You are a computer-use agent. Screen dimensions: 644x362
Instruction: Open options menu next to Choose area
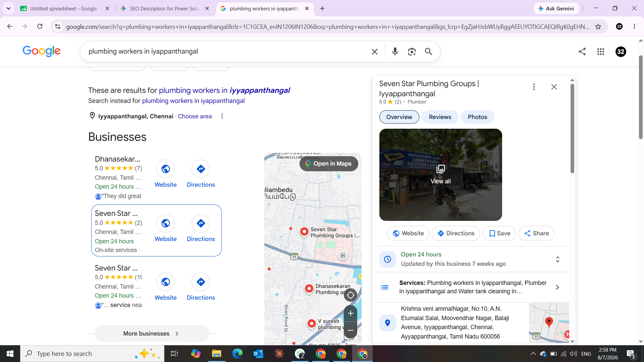point(222,116)
